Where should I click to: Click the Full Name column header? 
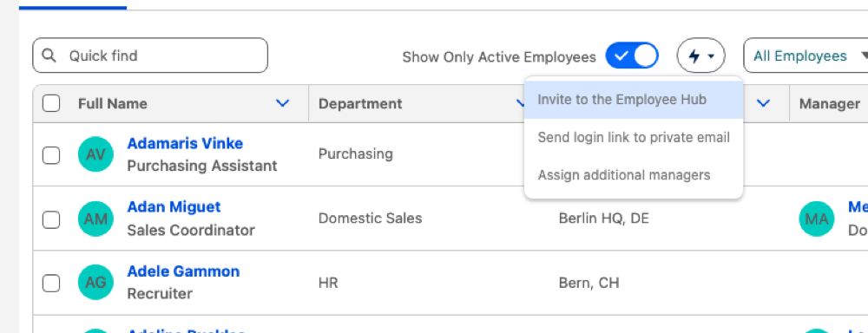click(x=112, y=103)
